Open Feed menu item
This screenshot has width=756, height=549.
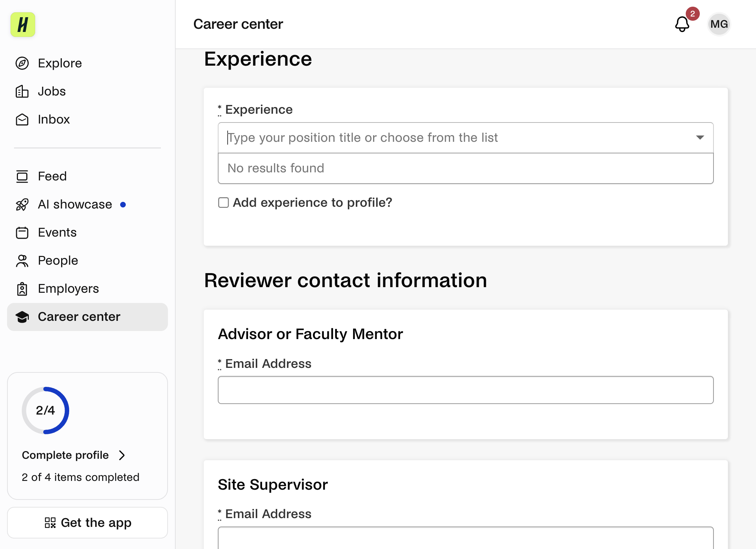(x=87, y=176)
